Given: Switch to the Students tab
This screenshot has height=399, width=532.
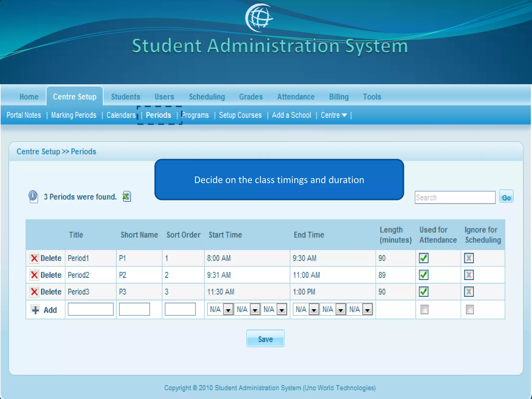Looking at the screenshot, I should point(126,97).
